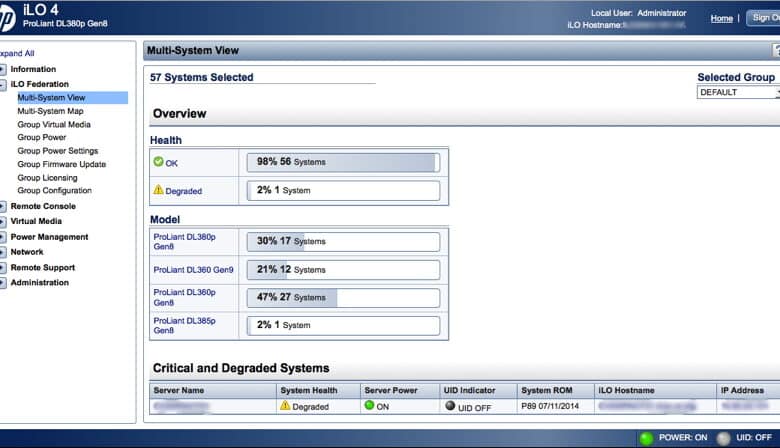Click the Server Power column header
This screenshot has height=448, width=780.
[x=400, y=390]
